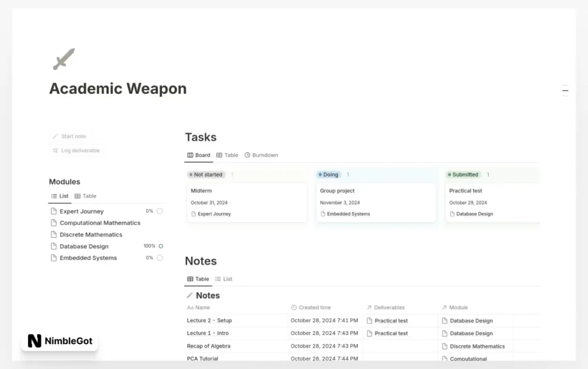Click the Expert Journey 0% progress ring
The image size is (588, 369).
pyautogui.click(x=160, y=211)
